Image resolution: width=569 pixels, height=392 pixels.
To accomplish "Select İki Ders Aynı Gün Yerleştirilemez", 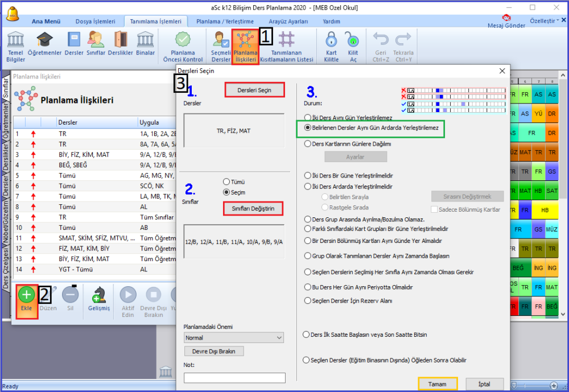I will 308,118.
